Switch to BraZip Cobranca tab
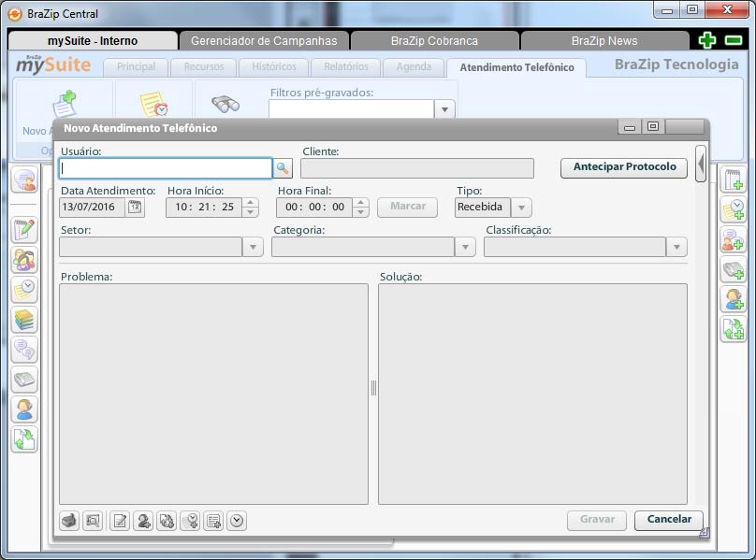 (434, 41)
